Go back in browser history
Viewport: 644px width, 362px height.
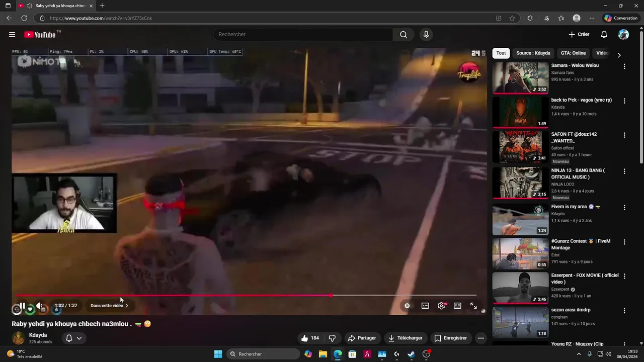9,18
